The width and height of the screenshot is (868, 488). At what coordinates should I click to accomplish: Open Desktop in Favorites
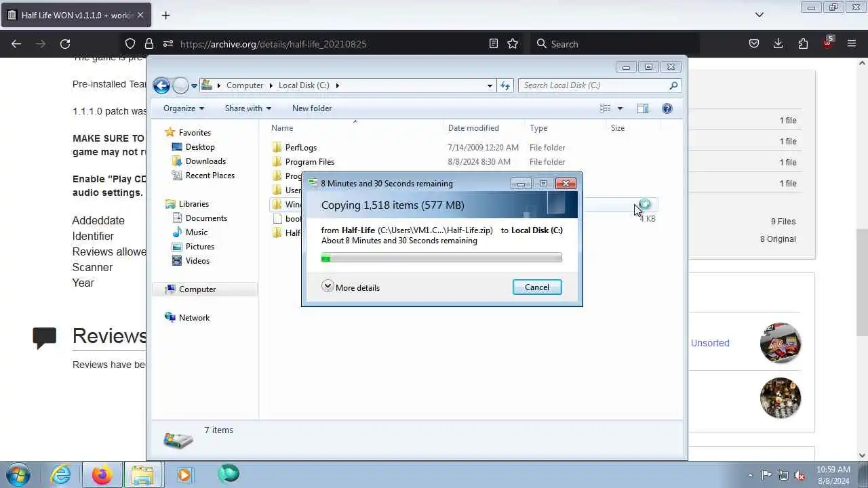coord(200,147)
